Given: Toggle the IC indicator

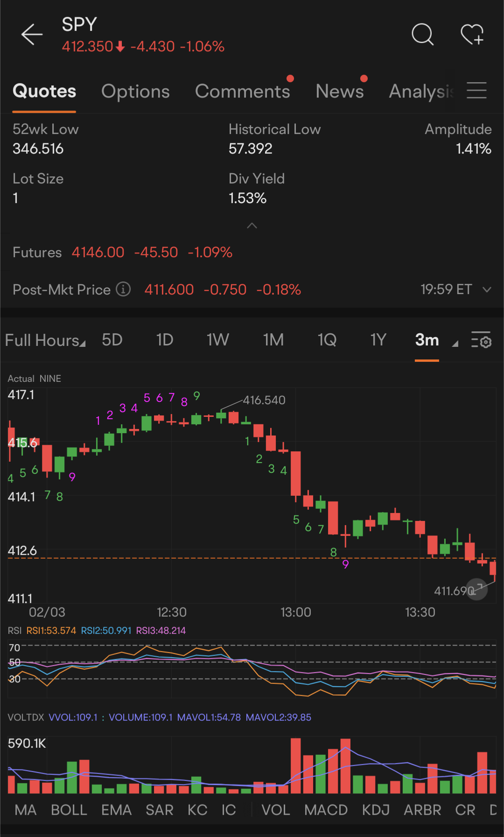Looking at the screenshot, I should coord(229,810).
